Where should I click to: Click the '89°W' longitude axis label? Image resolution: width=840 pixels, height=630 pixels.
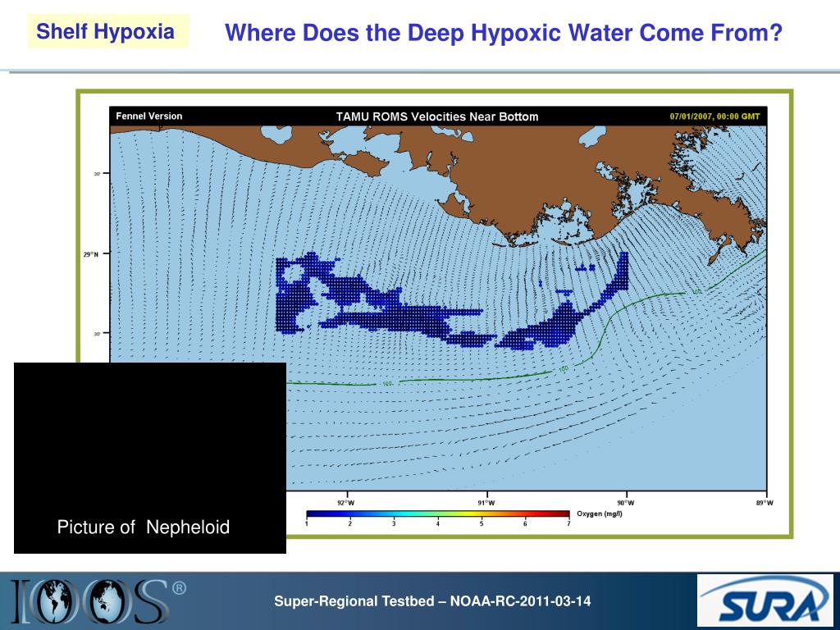click(765, 503)
